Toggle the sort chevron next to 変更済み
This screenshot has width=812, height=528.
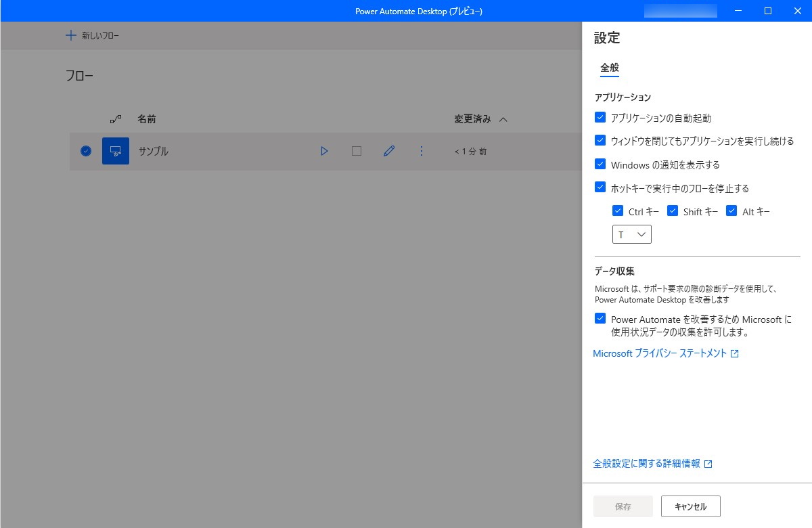click(x=503, y=118)
